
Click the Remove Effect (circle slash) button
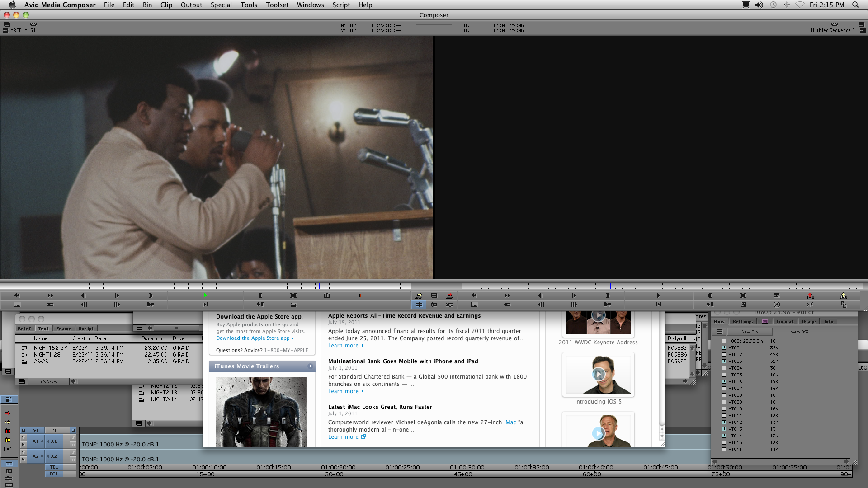(776, 305)
